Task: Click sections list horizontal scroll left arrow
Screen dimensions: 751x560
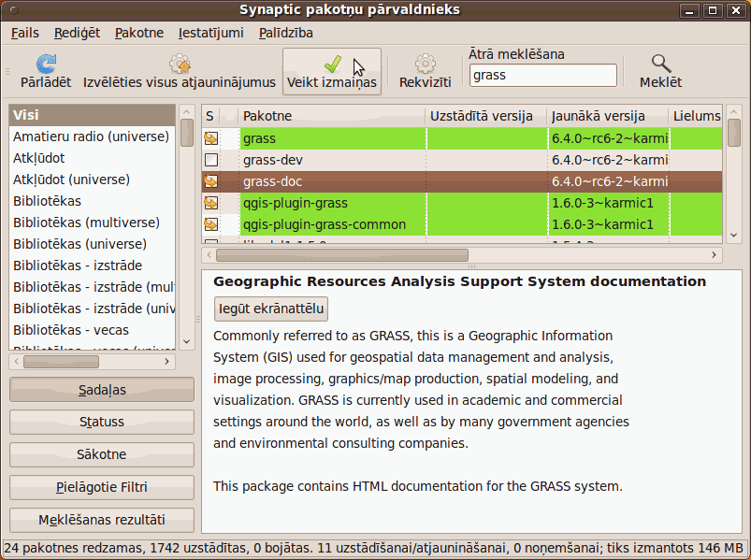Action: tap(17, 362)
